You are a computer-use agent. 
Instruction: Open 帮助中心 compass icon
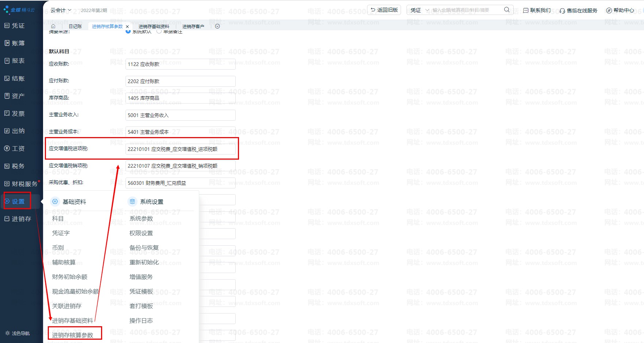[x=609, y=11]
